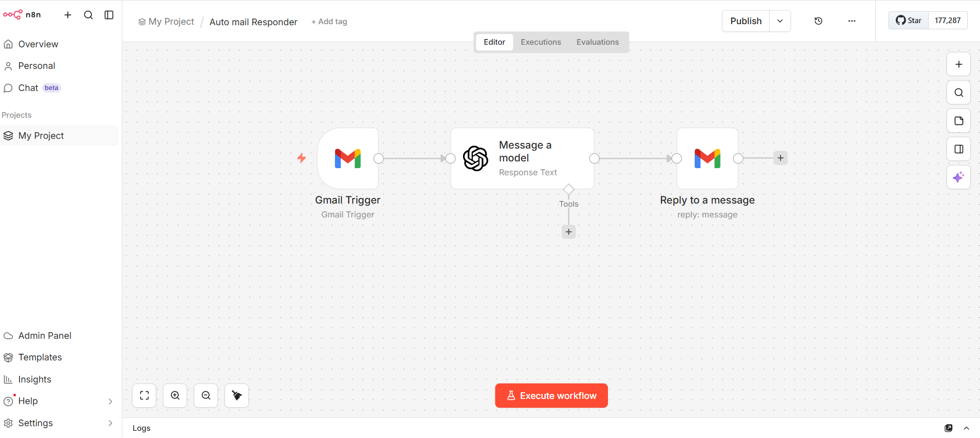Open the Gmail Trigger node
Viewport: 980px width, 438px height.
tap(348, 158)
